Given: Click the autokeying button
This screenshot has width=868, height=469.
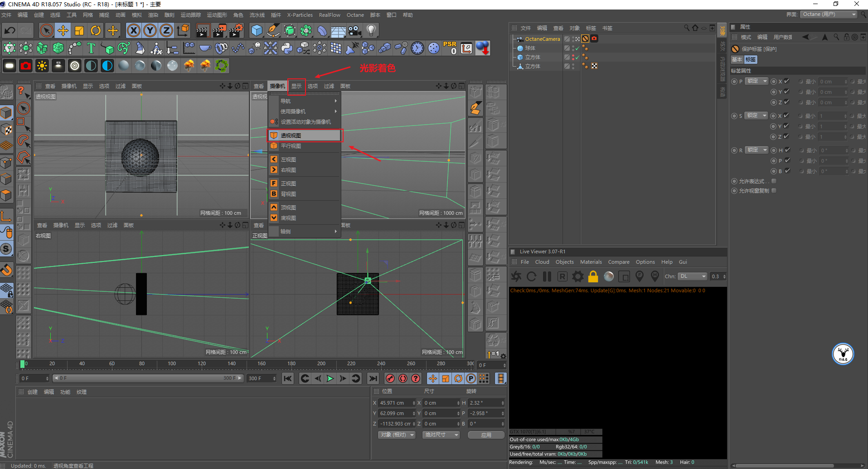Looking at the screenshot, I should (x=402, y=378).
